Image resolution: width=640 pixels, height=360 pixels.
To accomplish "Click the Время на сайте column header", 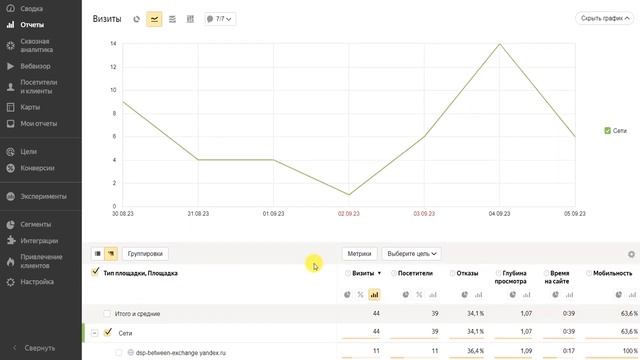I will point(557,277).
